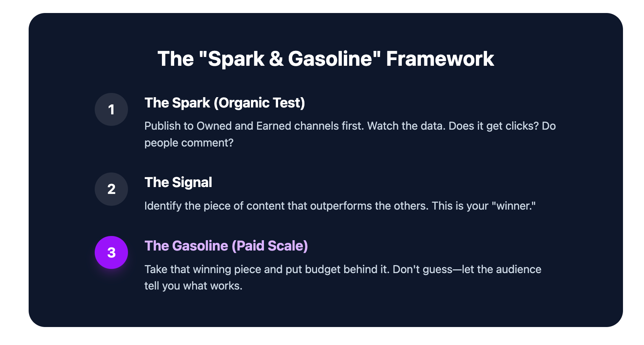Click the word "Framework" in the title
This screenshot has width=644, height=345.
click(x=440, y=59)
